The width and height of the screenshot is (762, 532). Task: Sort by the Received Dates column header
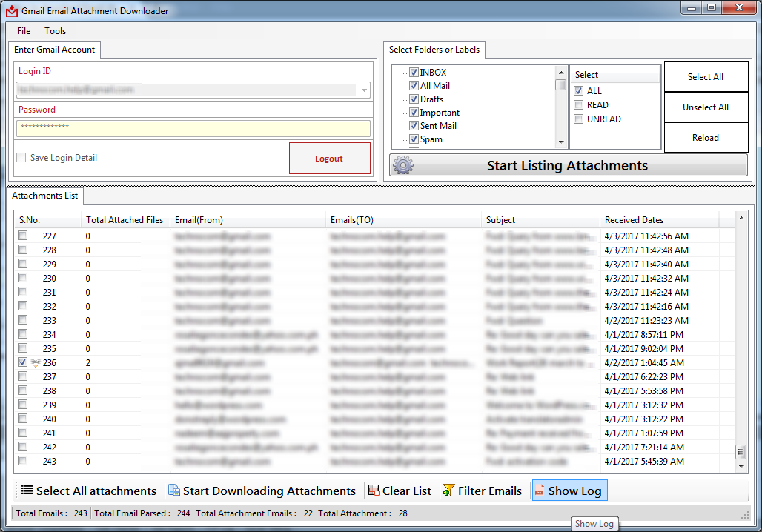(x=660, y=220)
